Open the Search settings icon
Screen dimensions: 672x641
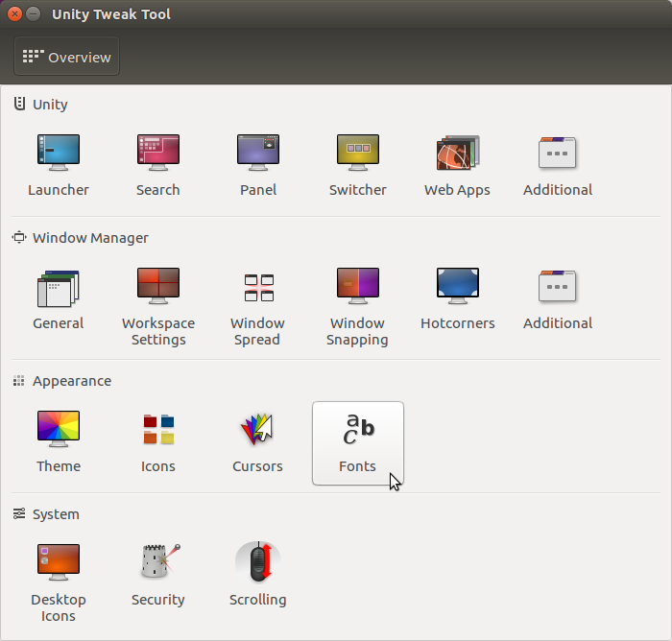[x=158, y=164]
